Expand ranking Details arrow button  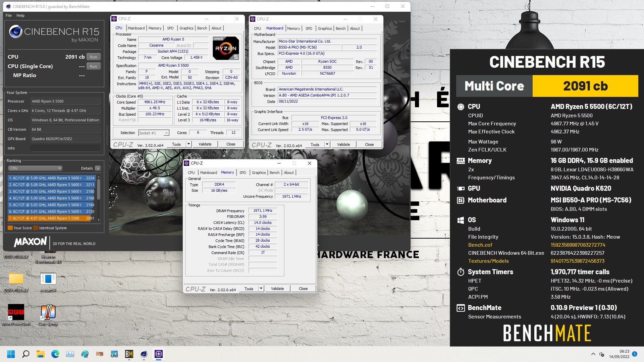98,168
